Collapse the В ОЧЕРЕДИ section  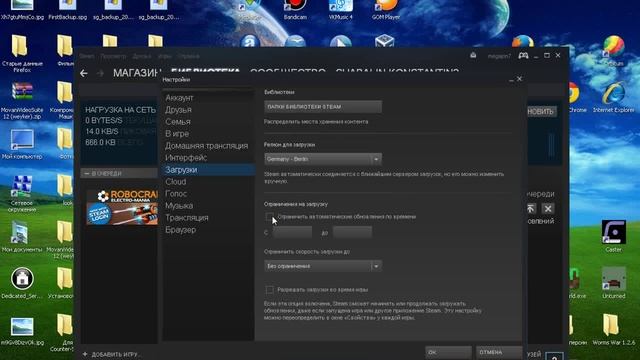[x=87, y=173]
